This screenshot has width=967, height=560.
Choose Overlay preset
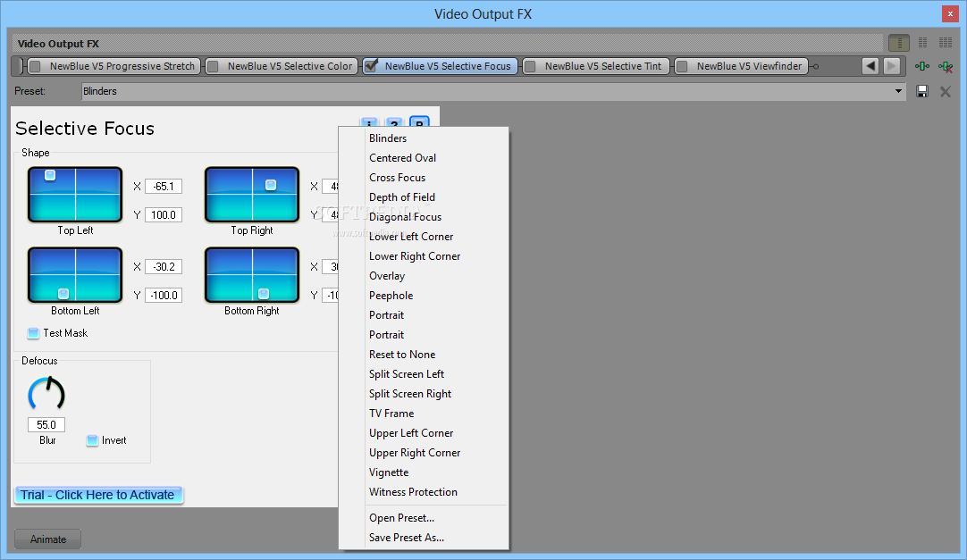click(424, 277)
